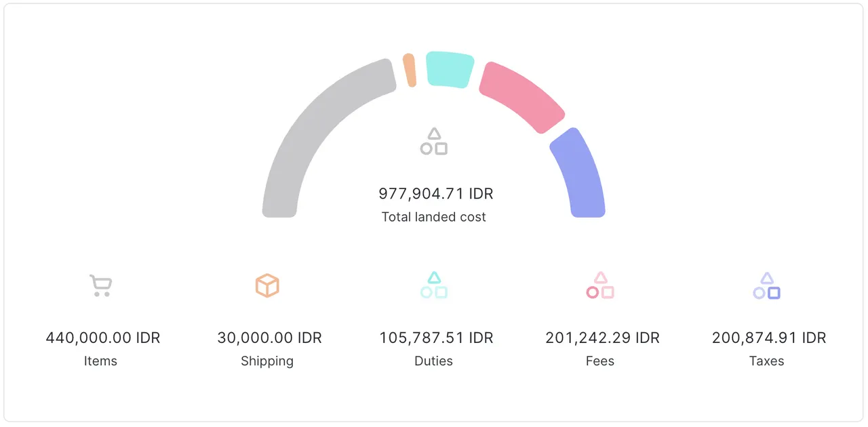868x427 pixels.
Task: Select the small orange Shipping arc segment
Action: click(409, 70)
